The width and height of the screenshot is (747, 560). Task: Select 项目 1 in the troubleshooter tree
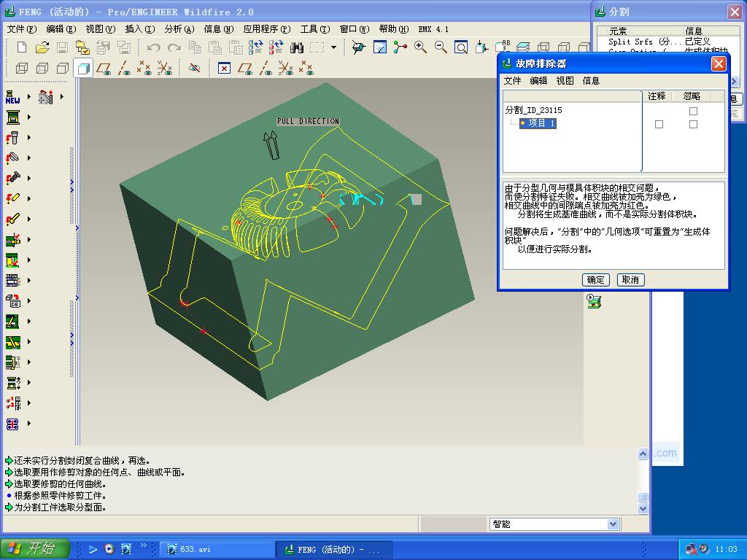coord(538,123)
